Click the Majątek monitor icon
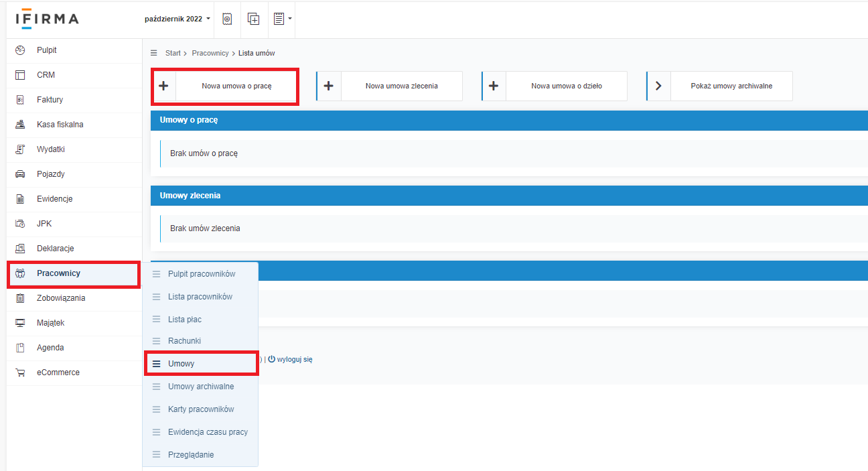The width and height of the screenshot is (868, 471). coord(20,323)
